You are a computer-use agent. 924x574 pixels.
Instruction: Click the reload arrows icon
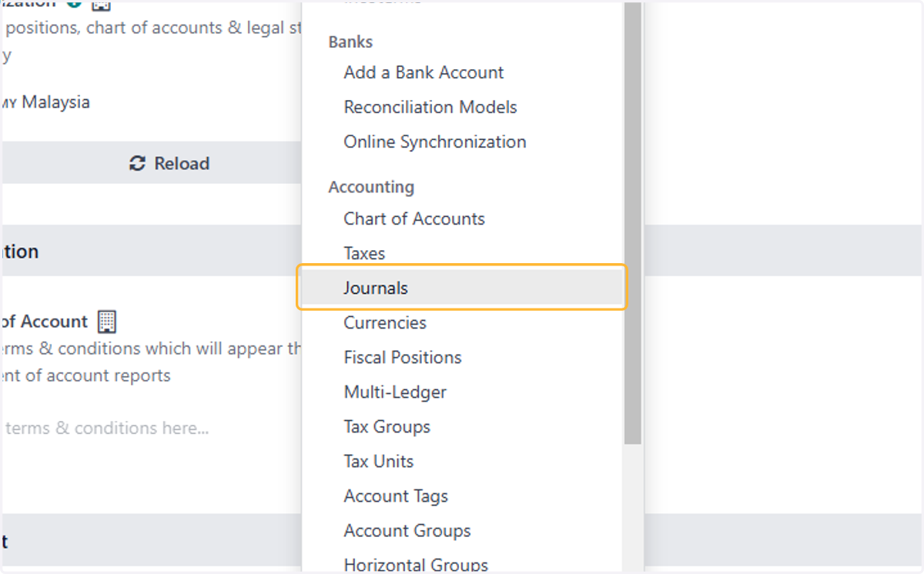point(137,163)
